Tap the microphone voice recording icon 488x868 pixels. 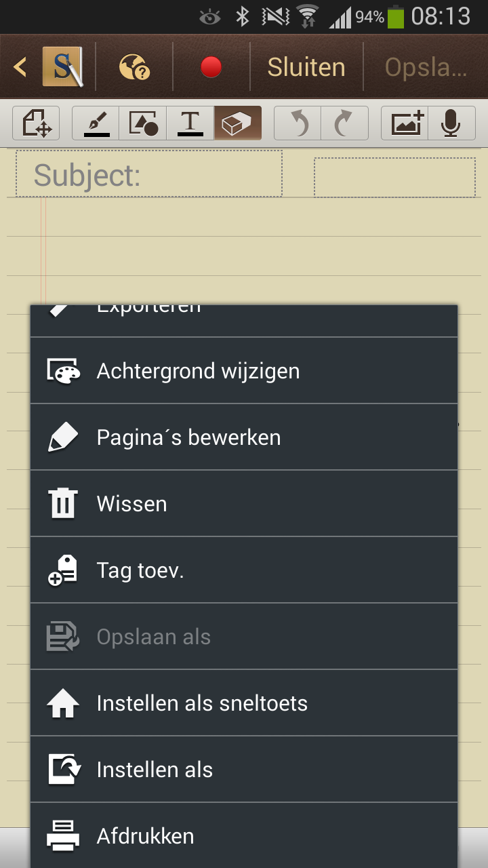coord(451,123)
